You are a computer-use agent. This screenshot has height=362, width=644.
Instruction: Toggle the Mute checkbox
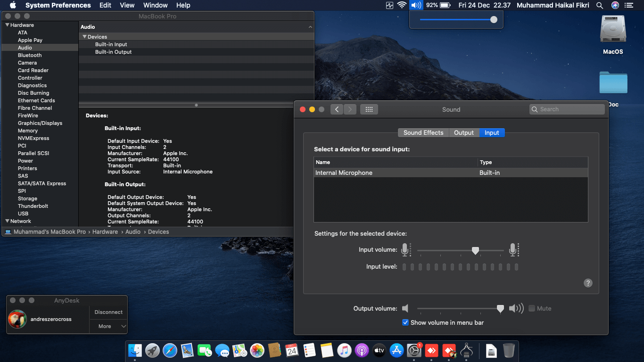pyautogui.click(x=532, y=308)
